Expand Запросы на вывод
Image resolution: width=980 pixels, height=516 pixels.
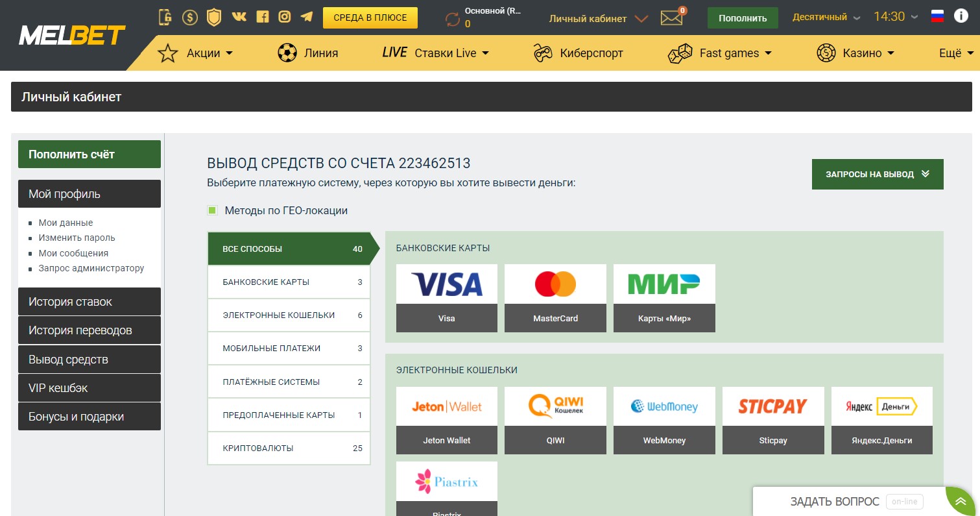[878, 174]
